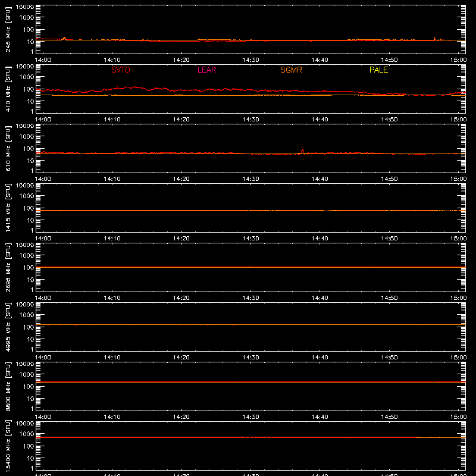The image size is (476, 476).
Task: Click the 15:00 tick of the 245 MHz panel
Action: click(458, 60)
